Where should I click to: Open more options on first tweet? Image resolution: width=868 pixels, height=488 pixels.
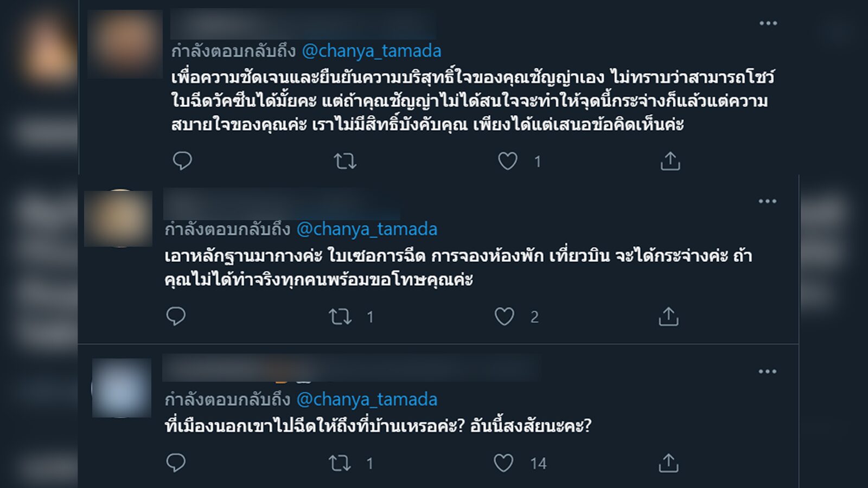(x=768, y=23)
